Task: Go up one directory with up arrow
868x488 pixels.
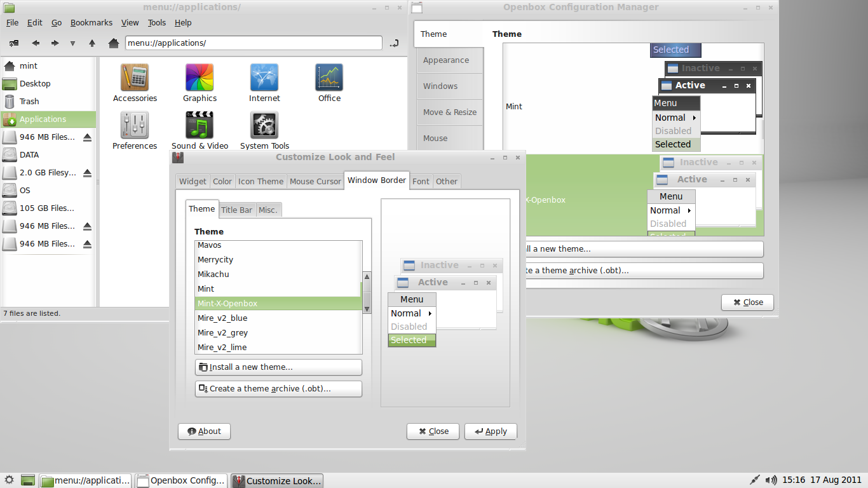Action: pos(92,43)
